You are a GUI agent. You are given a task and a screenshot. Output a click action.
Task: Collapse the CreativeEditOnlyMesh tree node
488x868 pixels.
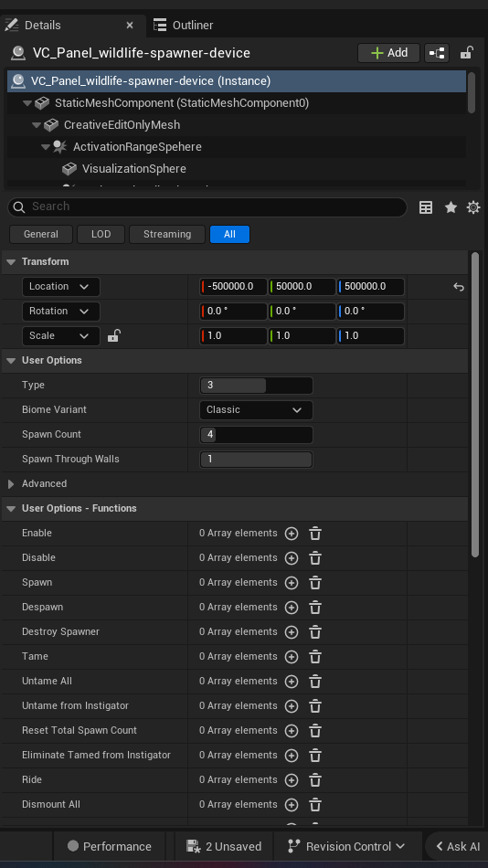point(37,125)
